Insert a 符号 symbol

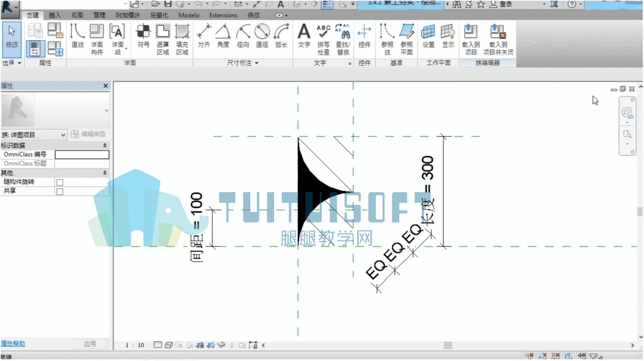[x=143, y=37]
